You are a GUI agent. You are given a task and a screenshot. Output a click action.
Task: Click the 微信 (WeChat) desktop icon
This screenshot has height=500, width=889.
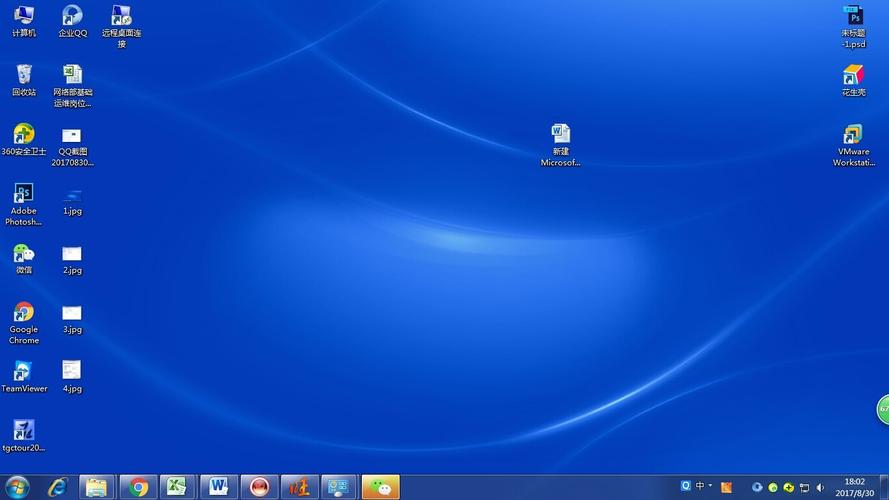pyautogui.click(x=24, y=254)
